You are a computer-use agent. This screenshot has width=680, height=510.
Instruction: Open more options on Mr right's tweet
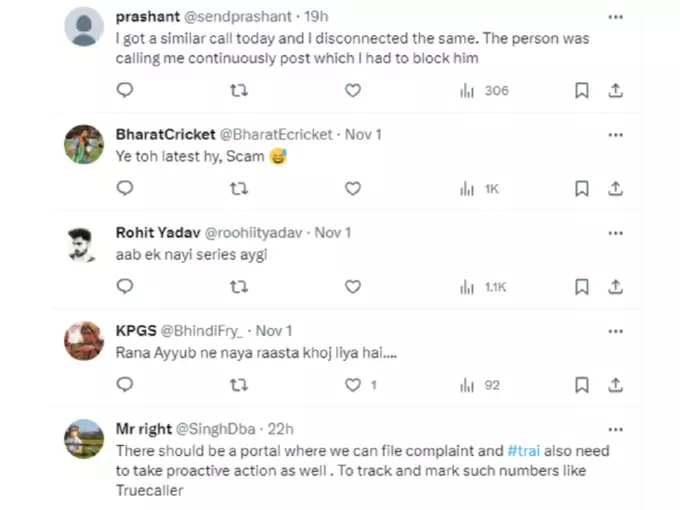[615, 429]
